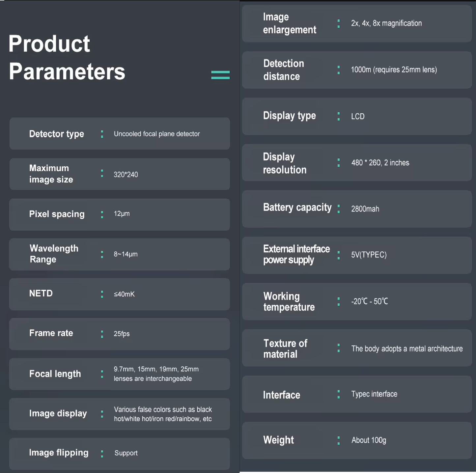Click the Display type LCD value
Viewport: 476px width, 473px height.
[x=358, y=116]
